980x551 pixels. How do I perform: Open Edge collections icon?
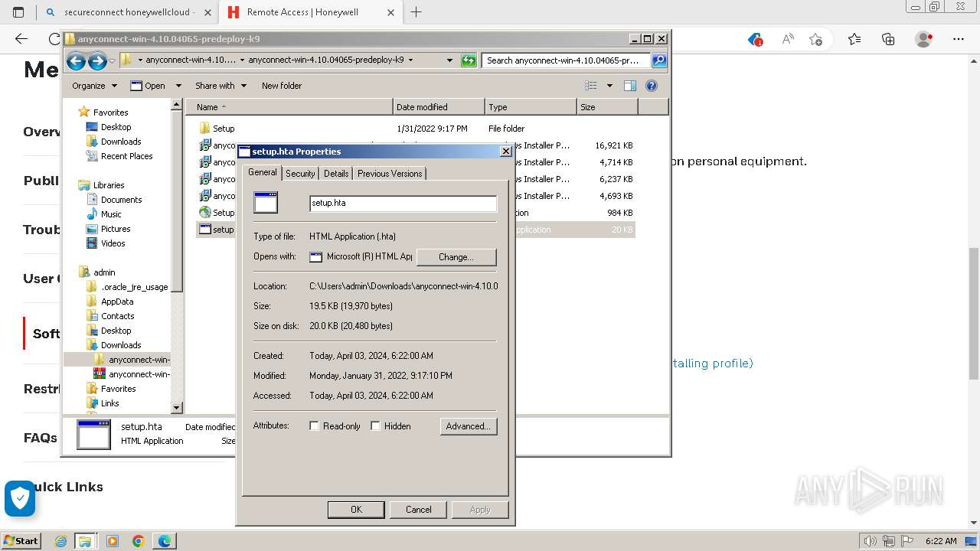pos(888,39)
